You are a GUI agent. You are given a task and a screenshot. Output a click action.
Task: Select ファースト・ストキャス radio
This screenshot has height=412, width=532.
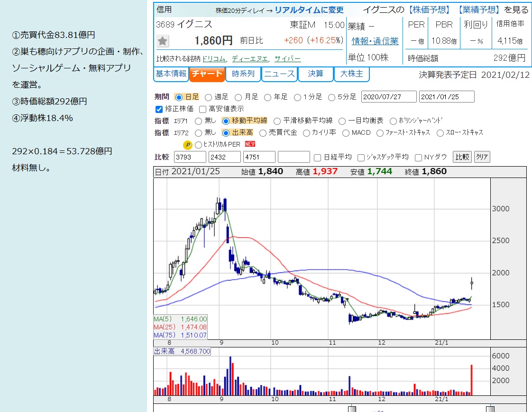tap(380, 133)
